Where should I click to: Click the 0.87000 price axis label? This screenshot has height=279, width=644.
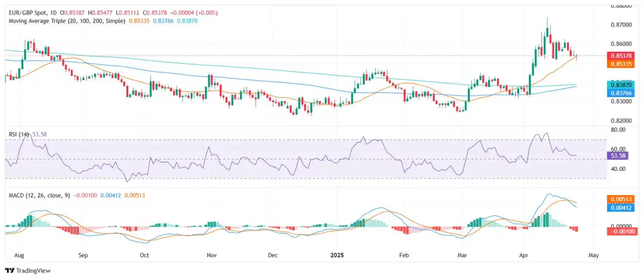point(621,25)
